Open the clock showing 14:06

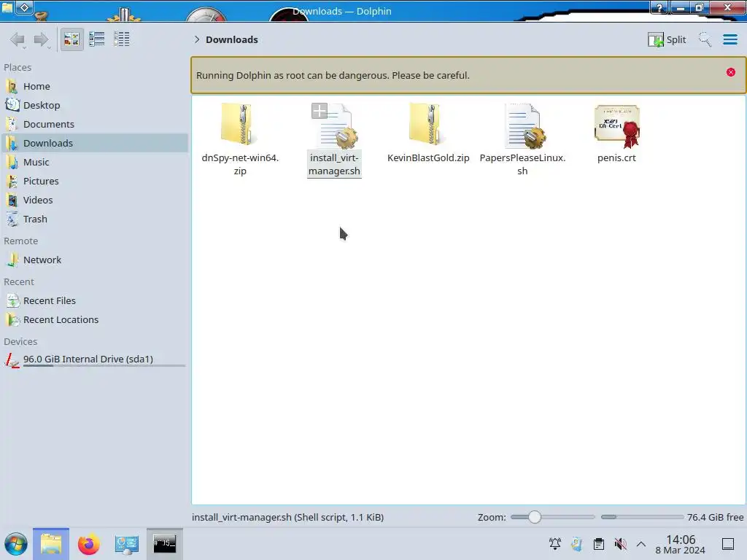(x=681, y=544)
